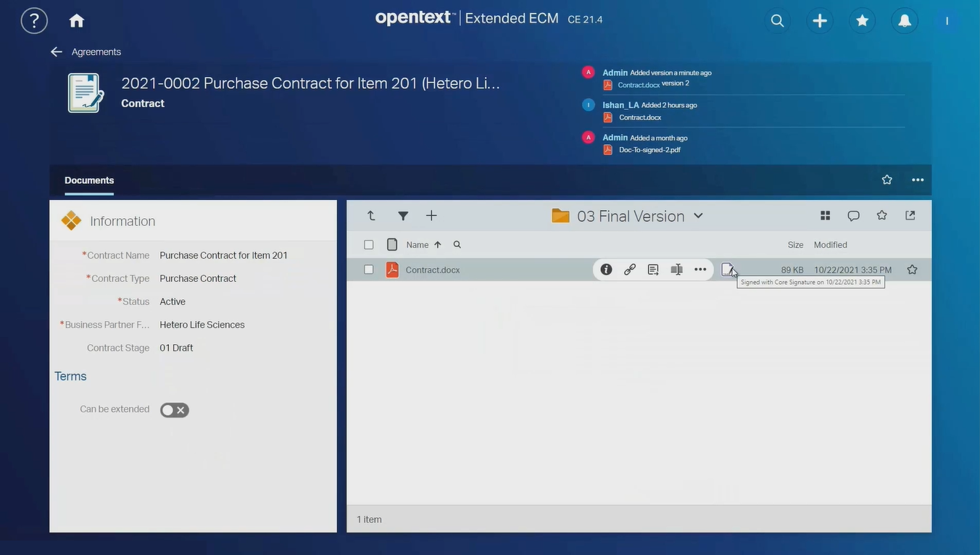Expand the 03 Final Version folder dropdown
980x555 pixels.
(x=698, y=215)
